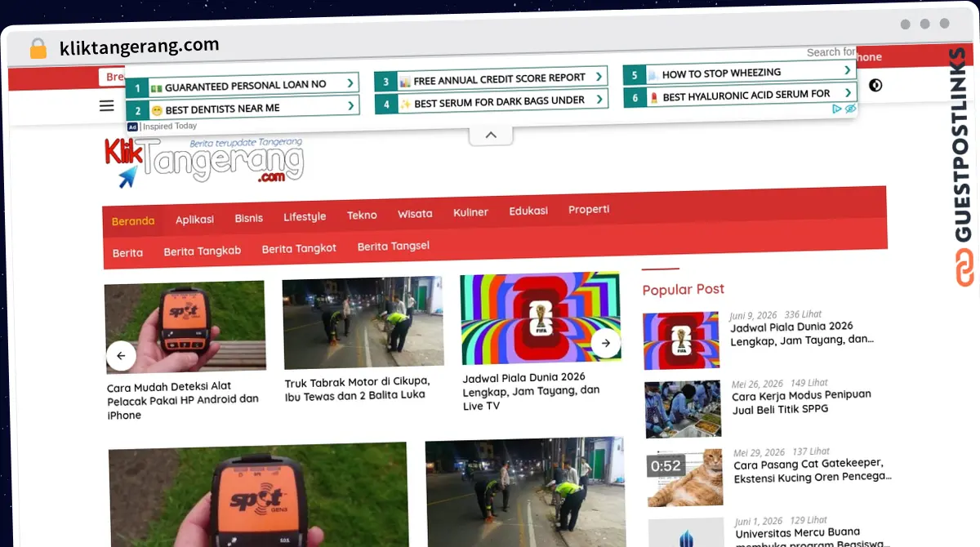The width and height of the screenshot is (980, 547).
Task: Click Universitas Mercu Buana thumbnail
Action: point(686,532)
